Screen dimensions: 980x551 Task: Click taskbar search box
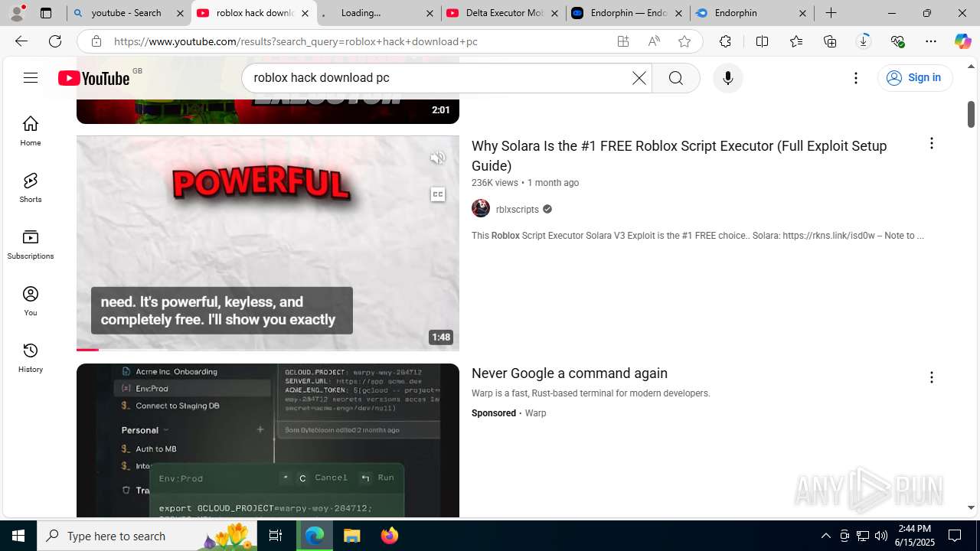(147, 536)
